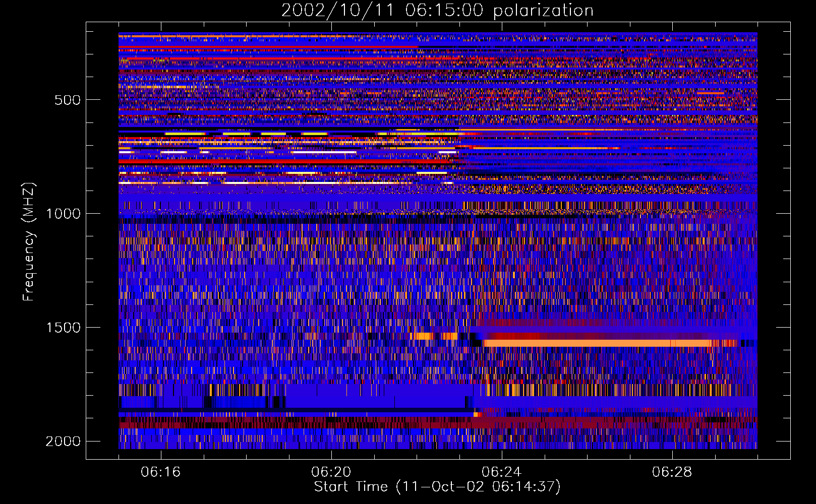
Task: Click the 06:28 time tick label
Action: (x=672, y=472)
